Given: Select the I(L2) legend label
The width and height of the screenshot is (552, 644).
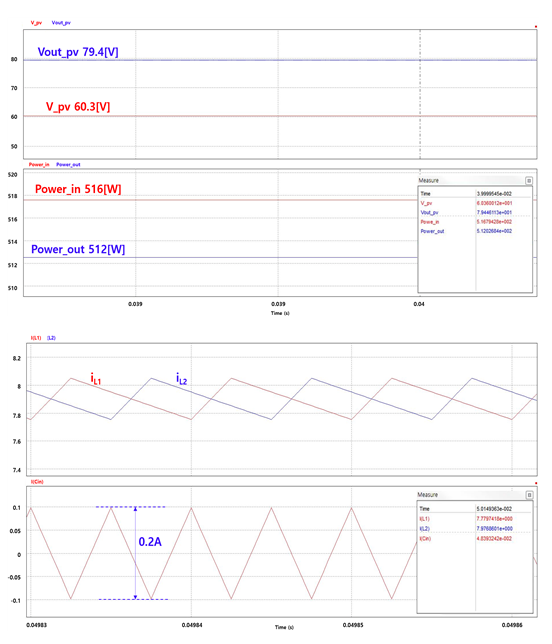Looking at the screenshot, I should tap(51, 338).
